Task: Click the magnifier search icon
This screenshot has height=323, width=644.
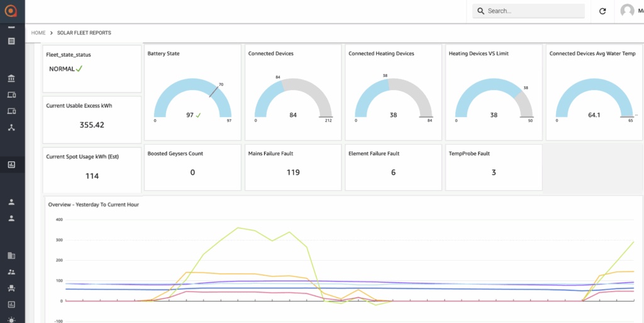Action: (x=480, y=11)
